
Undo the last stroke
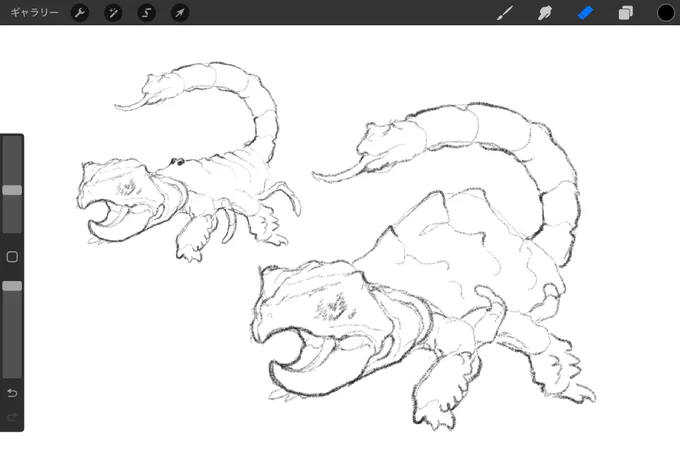click(12, 393)
